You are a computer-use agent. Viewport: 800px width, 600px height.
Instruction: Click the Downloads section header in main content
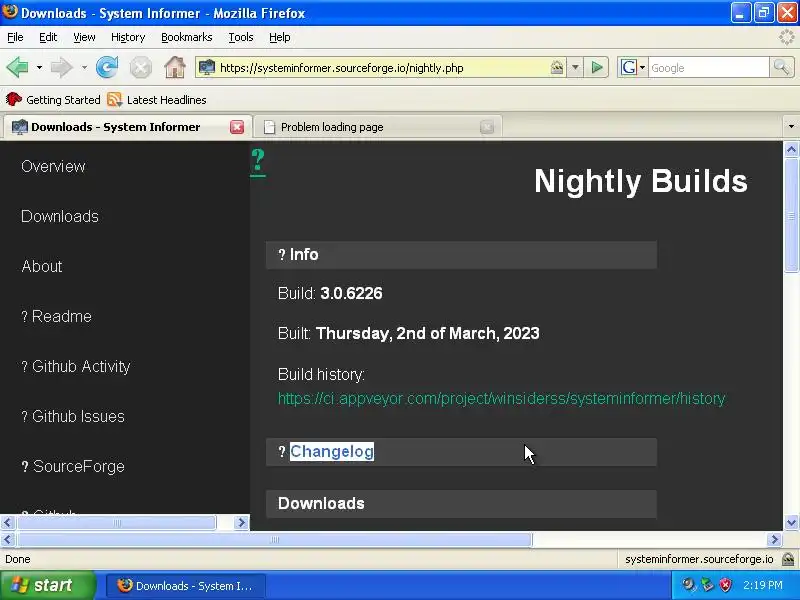click(461, 504)
